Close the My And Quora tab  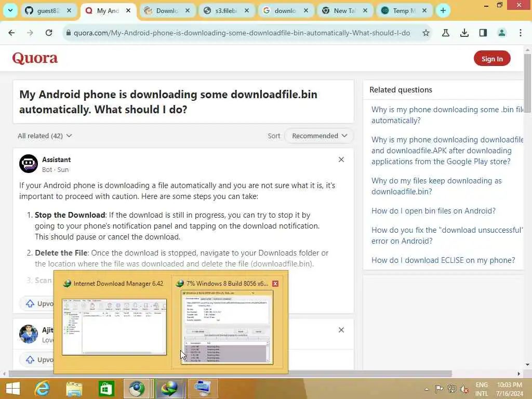pyautogui.click(x=128, y=10)
